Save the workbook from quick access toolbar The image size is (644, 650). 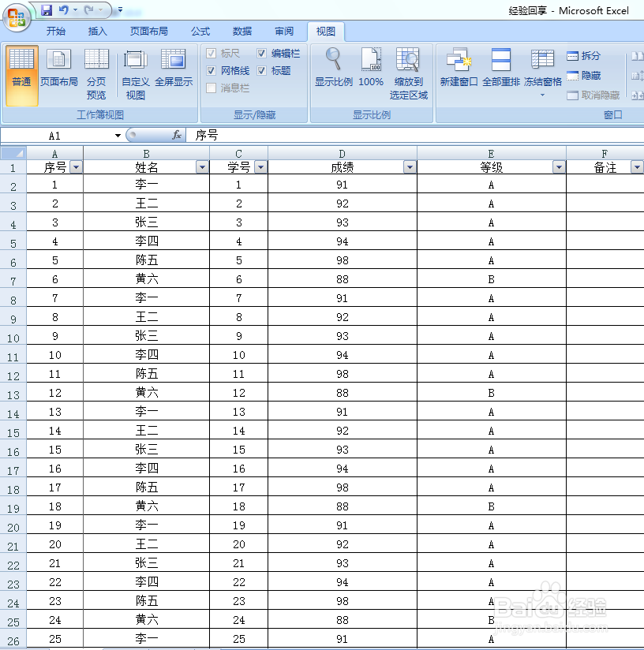point(47,10)
